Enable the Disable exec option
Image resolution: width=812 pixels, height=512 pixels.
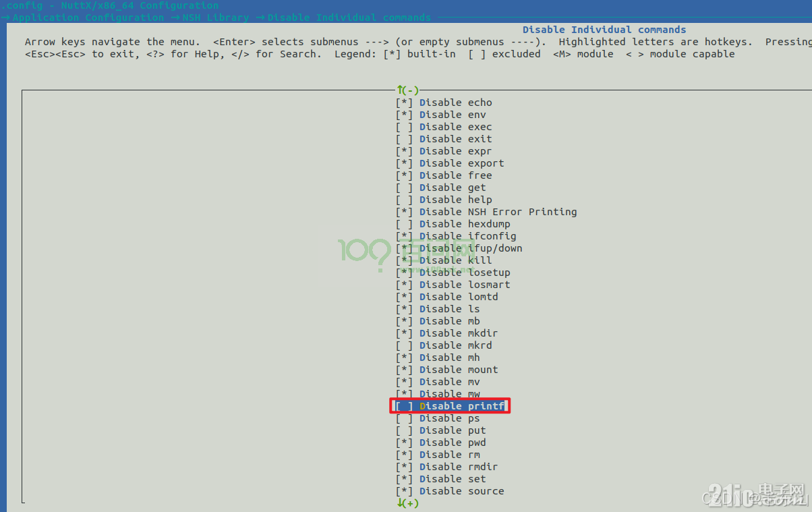[x=444, y=127]
